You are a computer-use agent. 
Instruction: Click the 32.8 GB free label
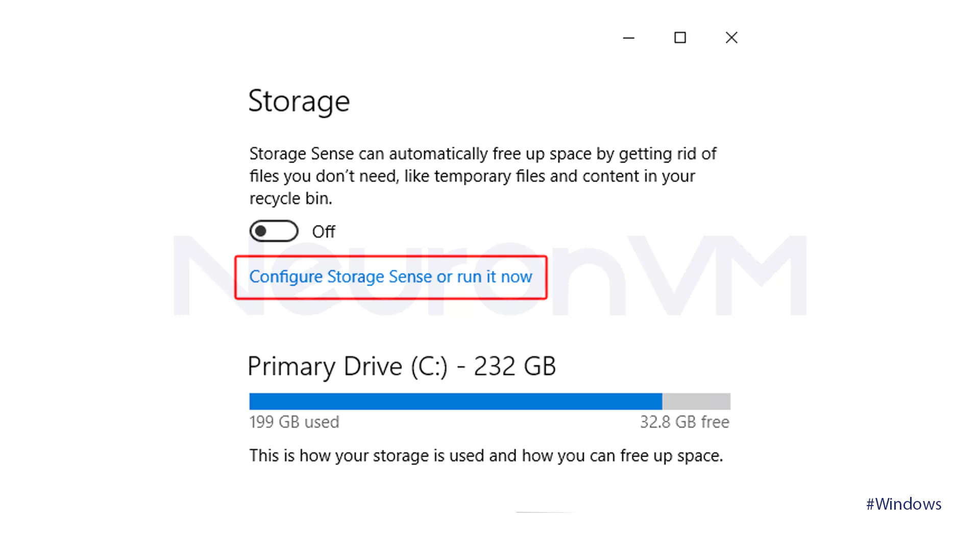[x=684, y=422]
